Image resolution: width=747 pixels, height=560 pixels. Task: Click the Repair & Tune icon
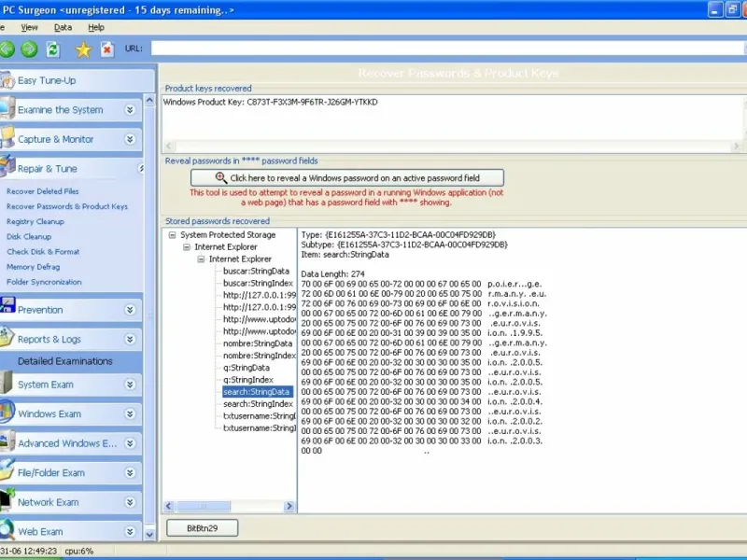[7, 167]
